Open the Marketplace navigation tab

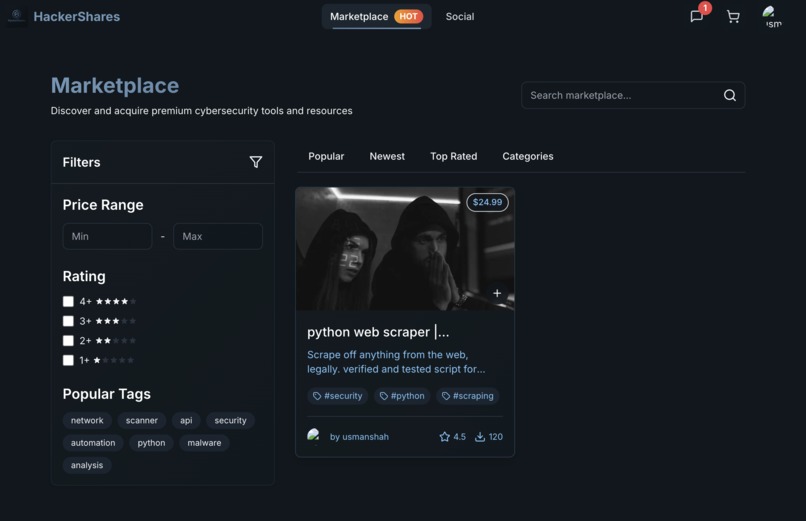pyautogui.click(x=376, y=16)
